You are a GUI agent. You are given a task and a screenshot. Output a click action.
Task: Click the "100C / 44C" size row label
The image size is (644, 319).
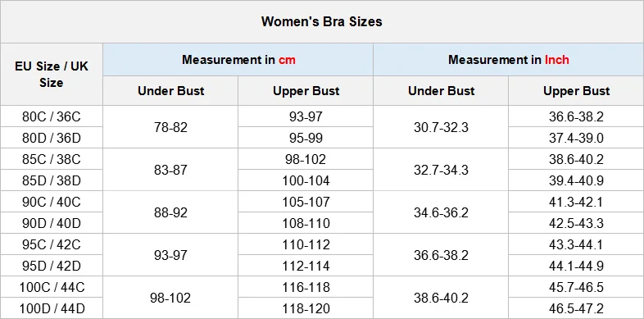click(52, 287)
